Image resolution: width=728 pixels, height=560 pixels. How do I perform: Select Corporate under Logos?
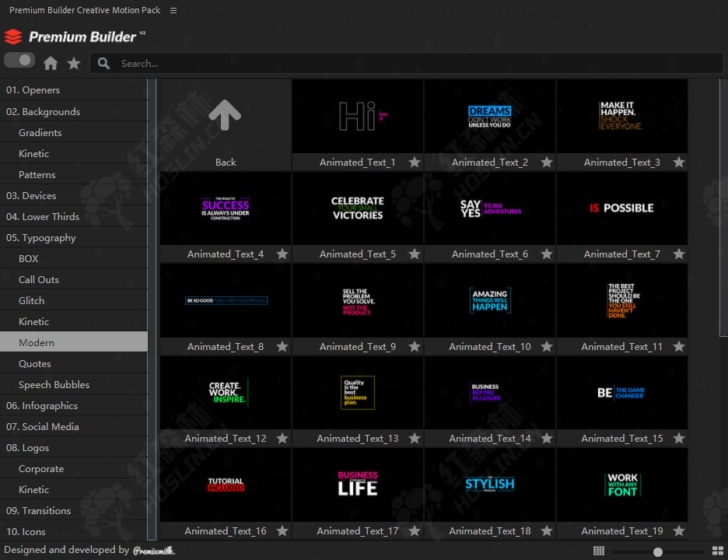(74, 468)
